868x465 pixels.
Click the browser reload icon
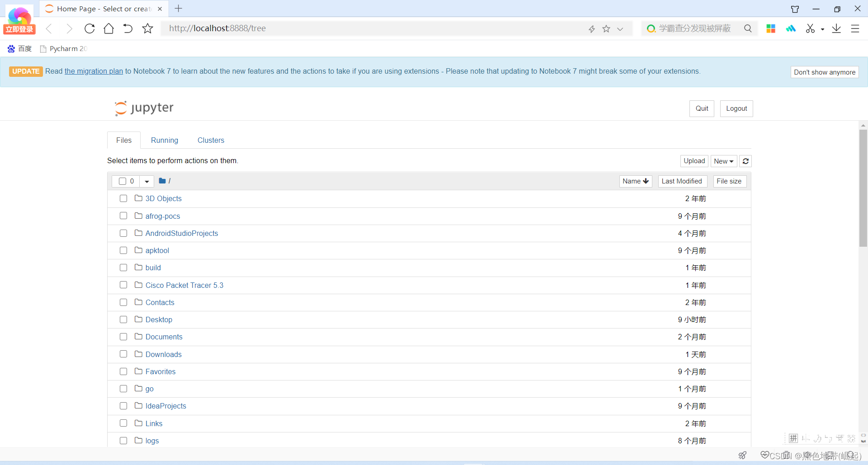(90, 28)
